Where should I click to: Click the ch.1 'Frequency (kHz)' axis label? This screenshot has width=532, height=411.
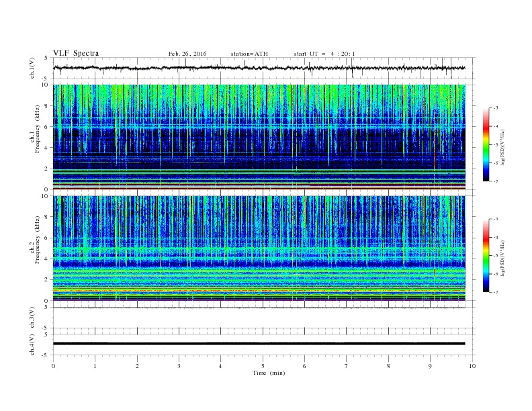coord(38,129)
